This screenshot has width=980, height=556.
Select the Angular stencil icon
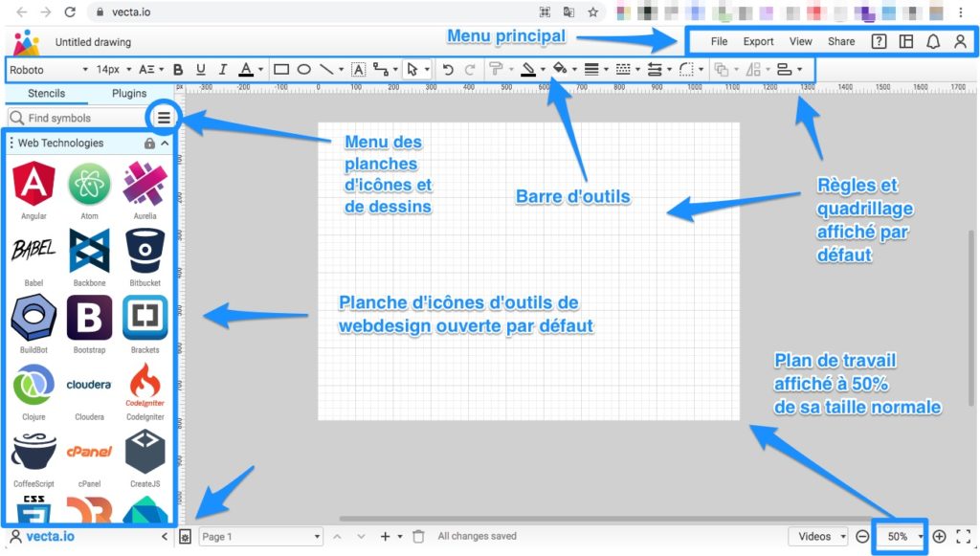coord(33,183)
